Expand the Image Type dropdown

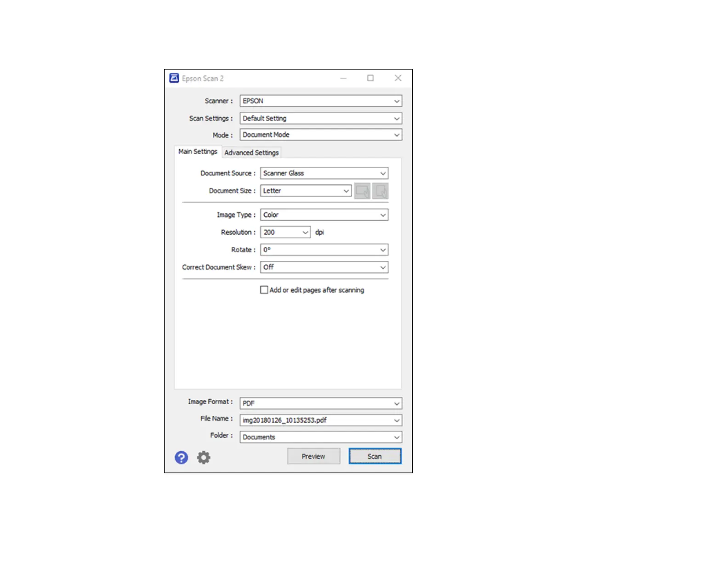tap(324, 215)
